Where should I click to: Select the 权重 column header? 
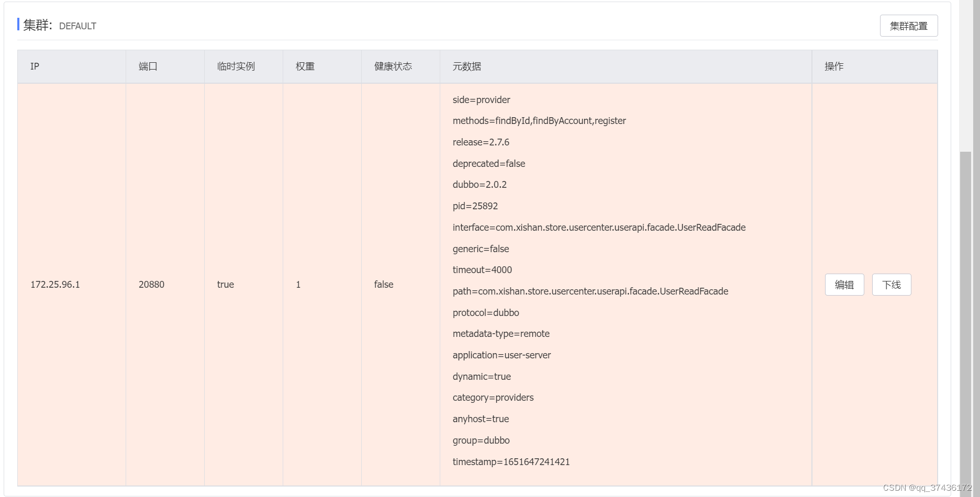pyautogui.click(x=322, y=66)
